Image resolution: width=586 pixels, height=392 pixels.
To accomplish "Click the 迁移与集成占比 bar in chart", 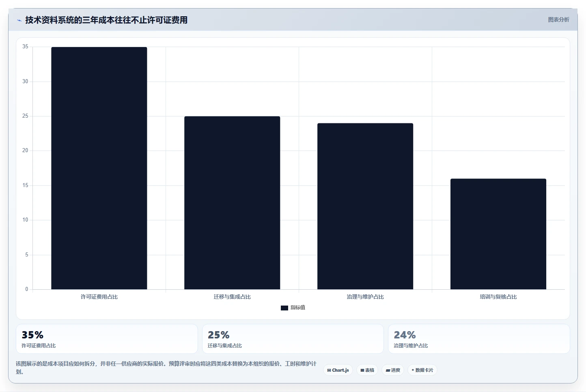I will [232, 203].
